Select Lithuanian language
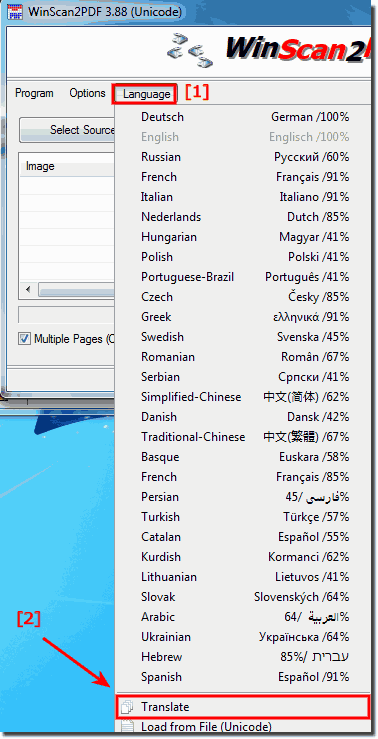 242,577
